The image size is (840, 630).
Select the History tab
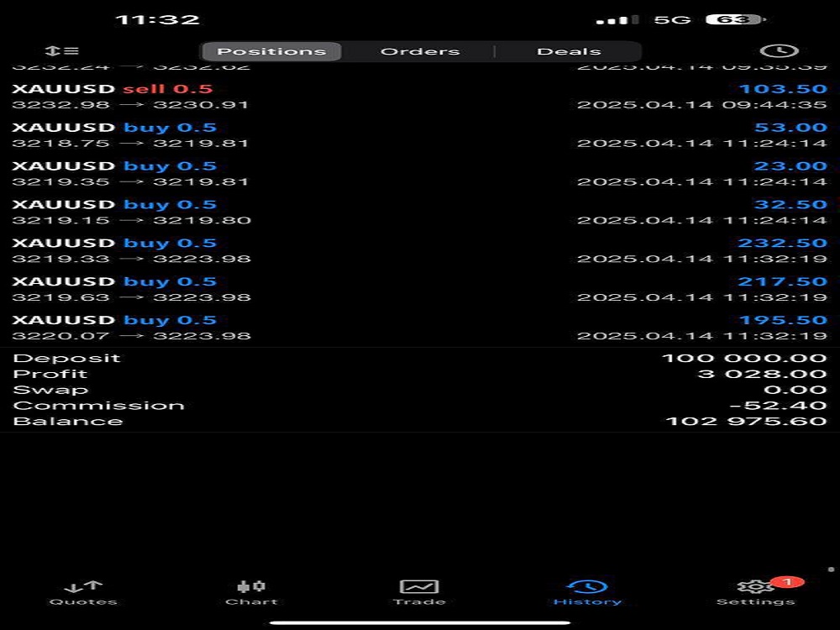point(587,594)
